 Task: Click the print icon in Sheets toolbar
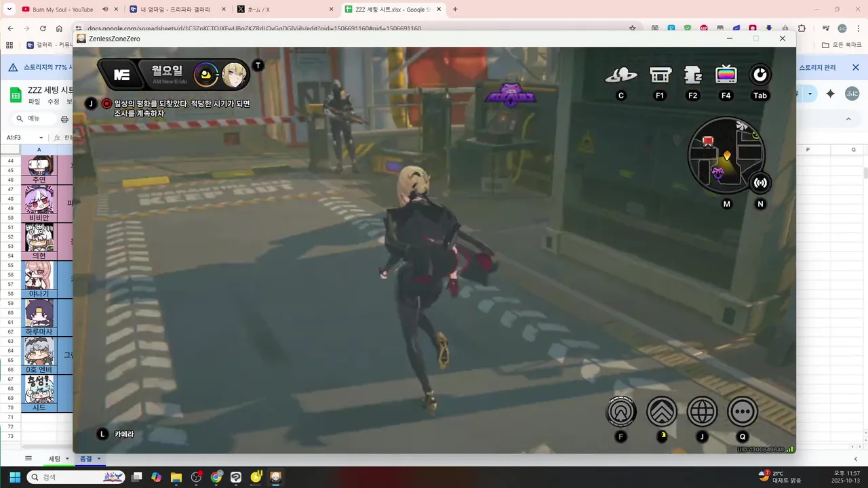(64, 119)
